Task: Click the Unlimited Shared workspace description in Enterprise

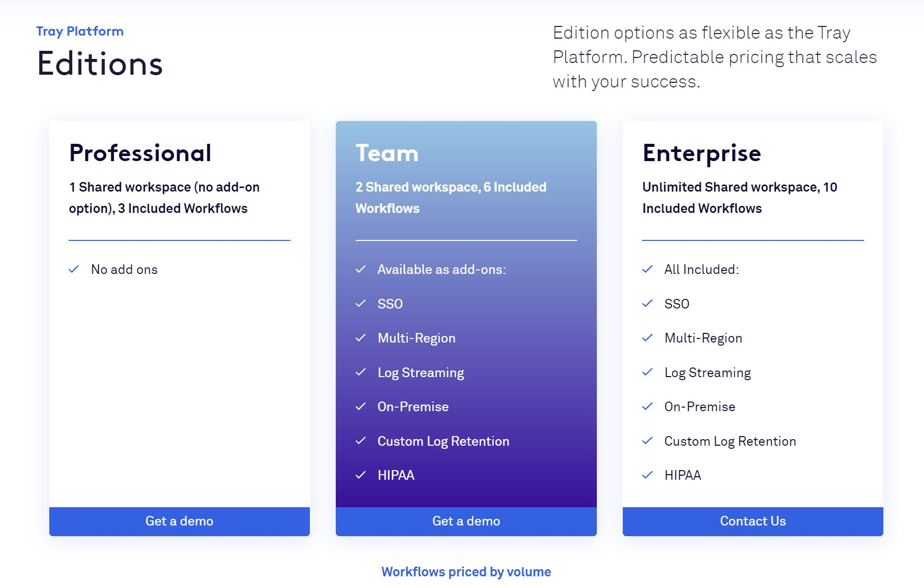Action: coord(740,198)
